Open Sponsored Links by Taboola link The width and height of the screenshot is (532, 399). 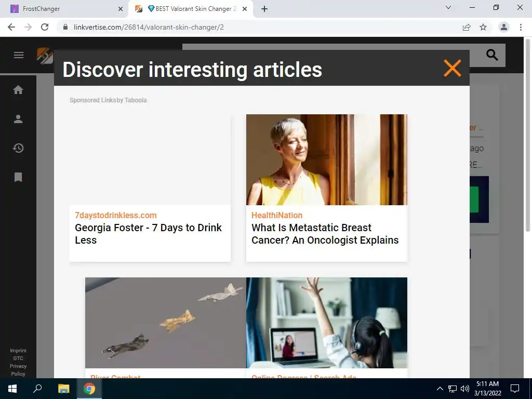coord(108,100)
